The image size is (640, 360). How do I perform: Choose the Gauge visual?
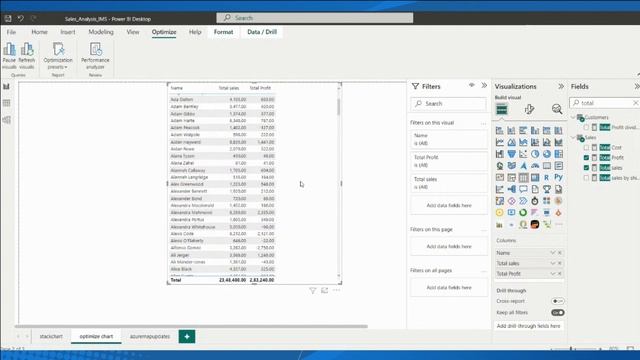point(535,166)
